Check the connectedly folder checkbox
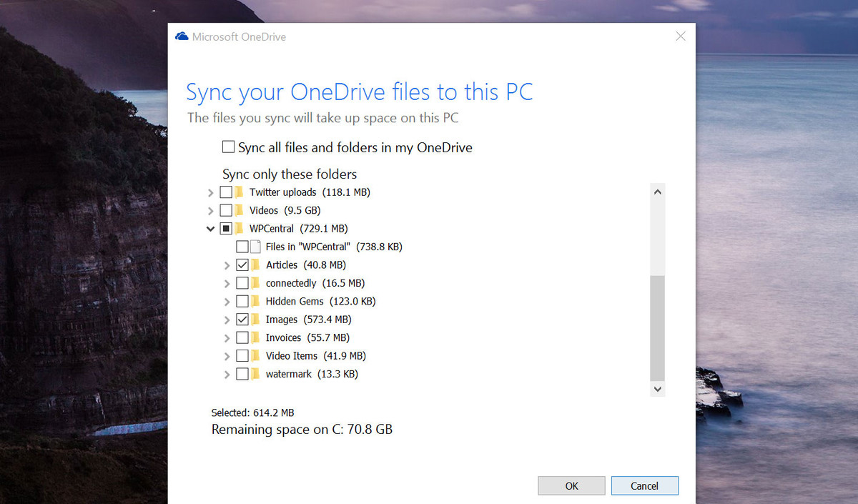The height and width of the screenshot is (504, 858). click(x=242, y=282)
